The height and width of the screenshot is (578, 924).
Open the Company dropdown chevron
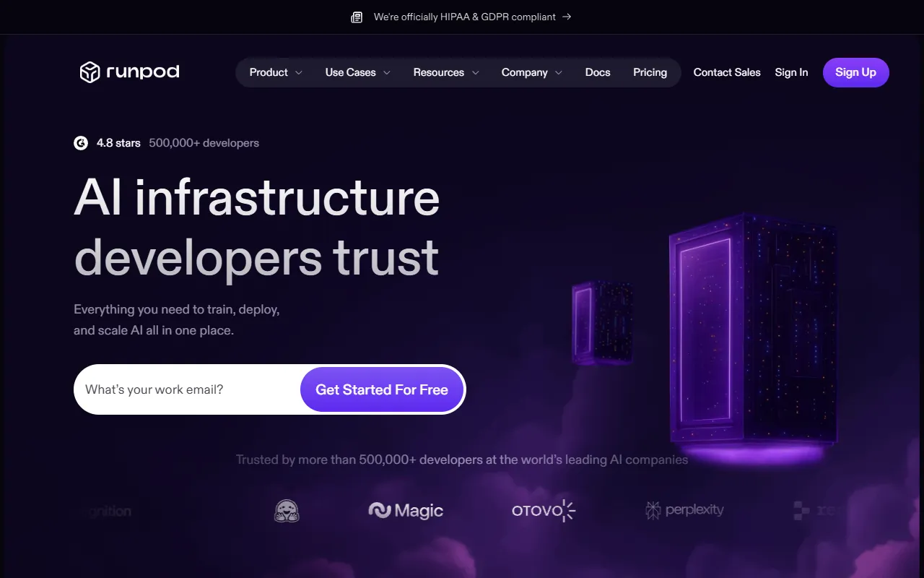point(558,73)
